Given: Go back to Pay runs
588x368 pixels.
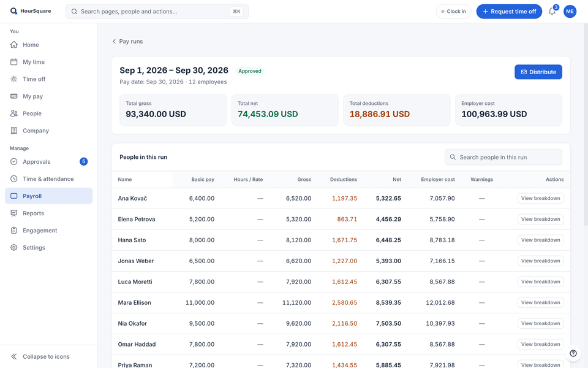Looking at the screenshot, I should click(127, 41).
